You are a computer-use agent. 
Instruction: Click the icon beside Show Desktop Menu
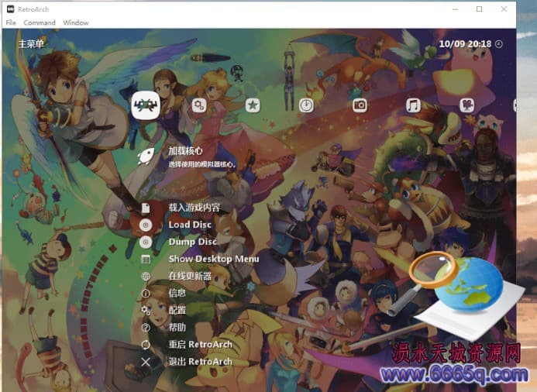(146, 260)
